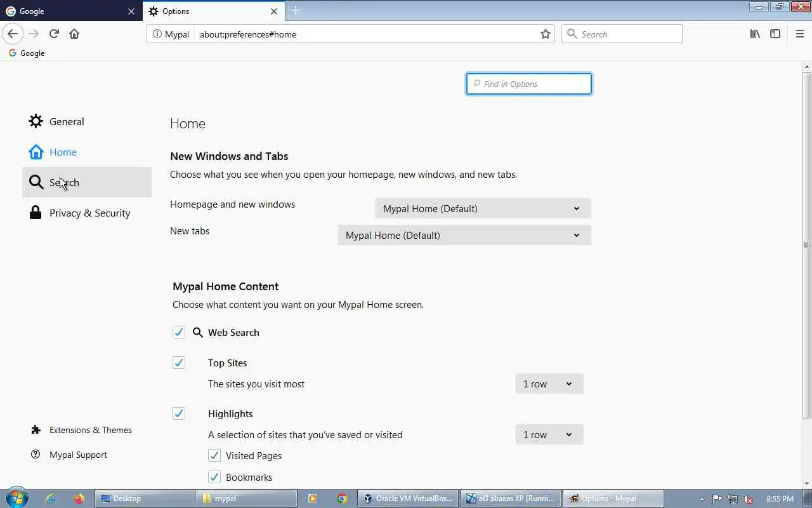Open Homepage and new windows dropdown
812x508 pixels.
483,208
